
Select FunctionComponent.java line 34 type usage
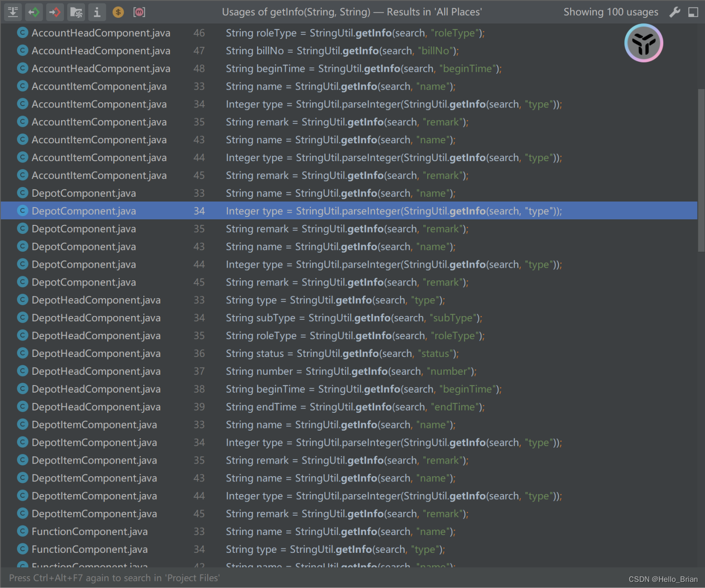349,549
